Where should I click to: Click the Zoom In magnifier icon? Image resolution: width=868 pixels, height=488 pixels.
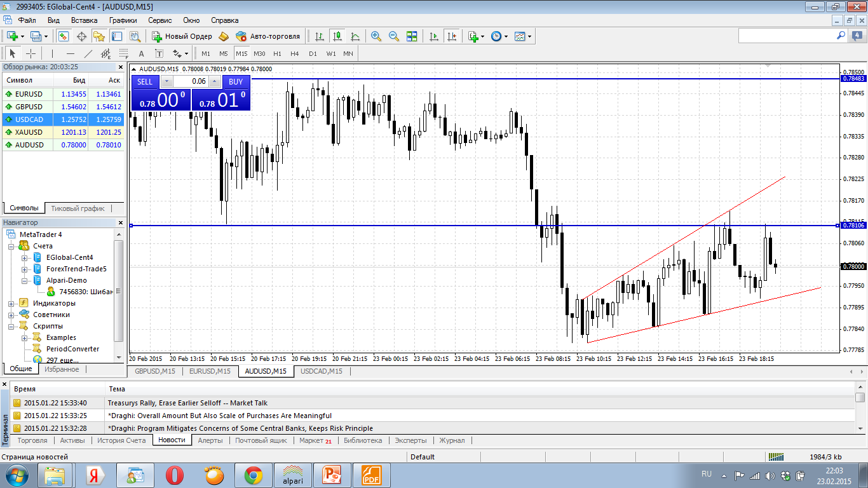tap(376, 36)
